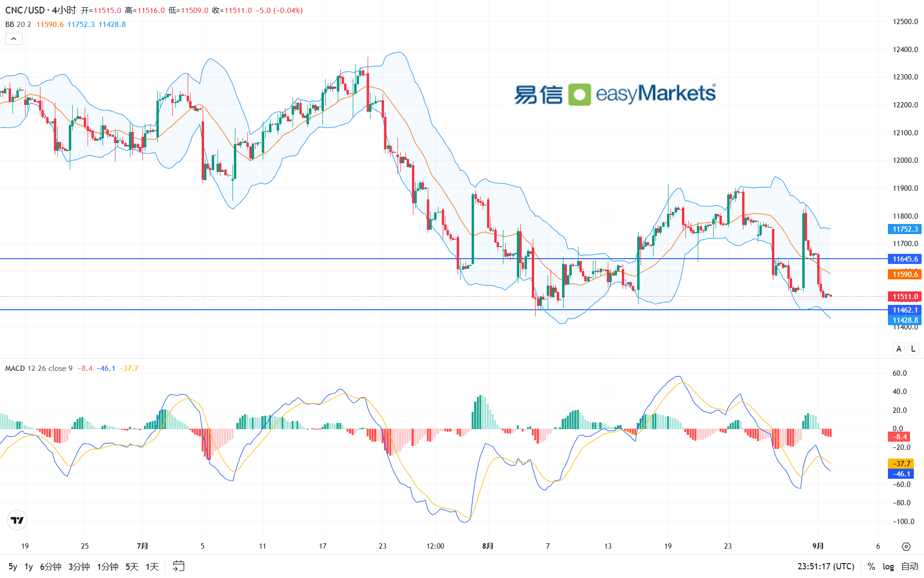Viewport: 924px width, 578px height.
Task: Select the 5天 time range
Action: click(x=132, y=566)
